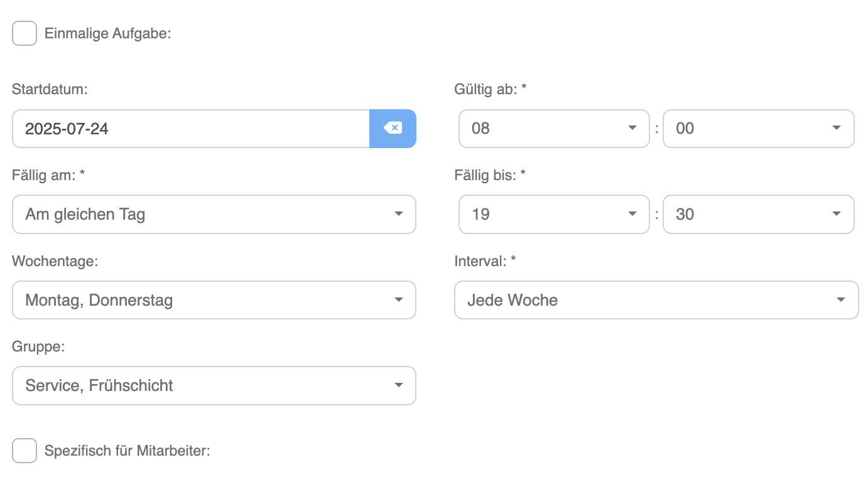The width and height of the screenshot is (868, 482).
Task: Expand the 'Am gleichen Tag' dropdown
Action: click(x=214, y=214)
